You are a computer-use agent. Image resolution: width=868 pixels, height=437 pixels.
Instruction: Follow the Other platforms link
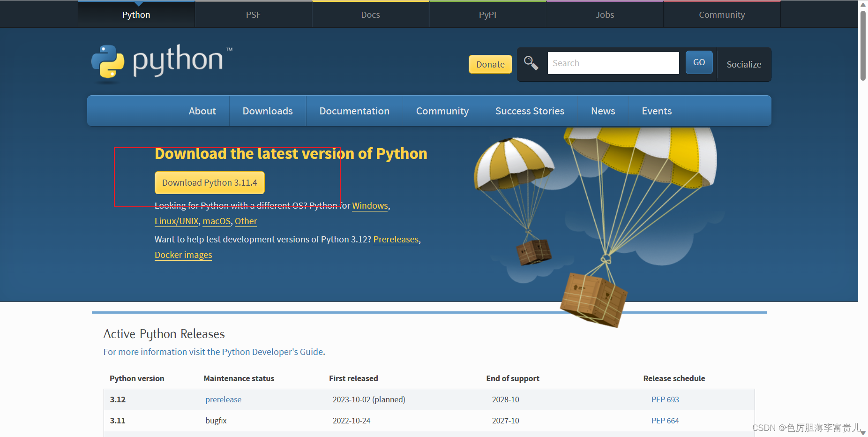246,221
